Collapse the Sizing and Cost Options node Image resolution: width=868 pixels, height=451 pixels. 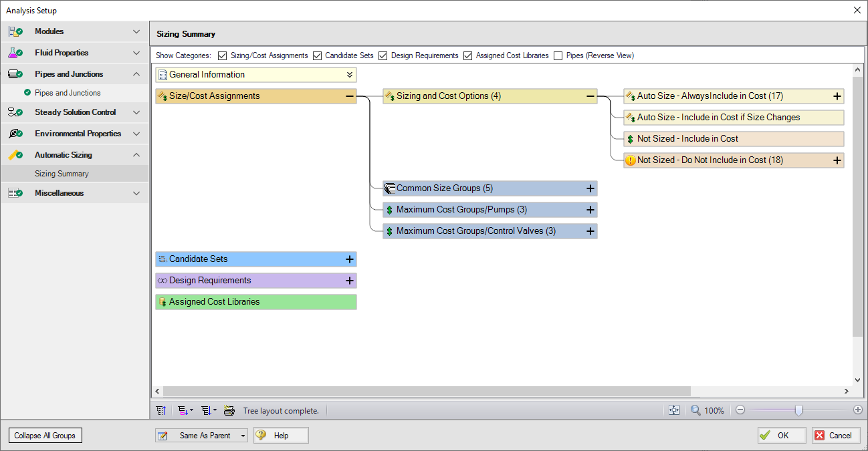589,96
